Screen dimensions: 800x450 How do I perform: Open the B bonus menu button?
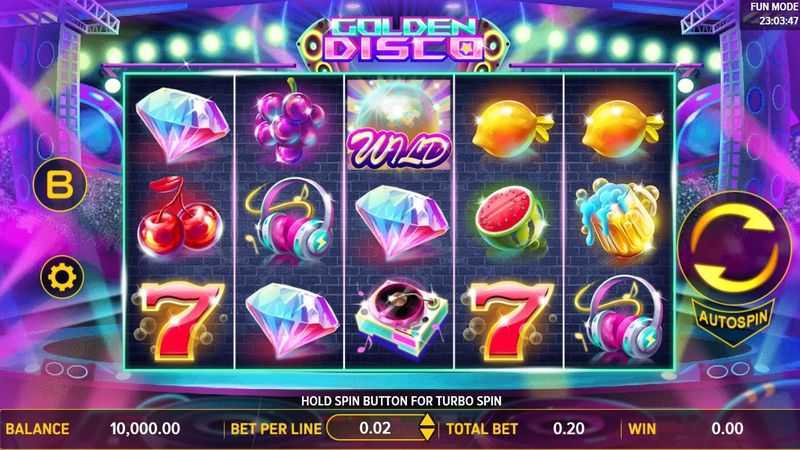pos(60,185)
